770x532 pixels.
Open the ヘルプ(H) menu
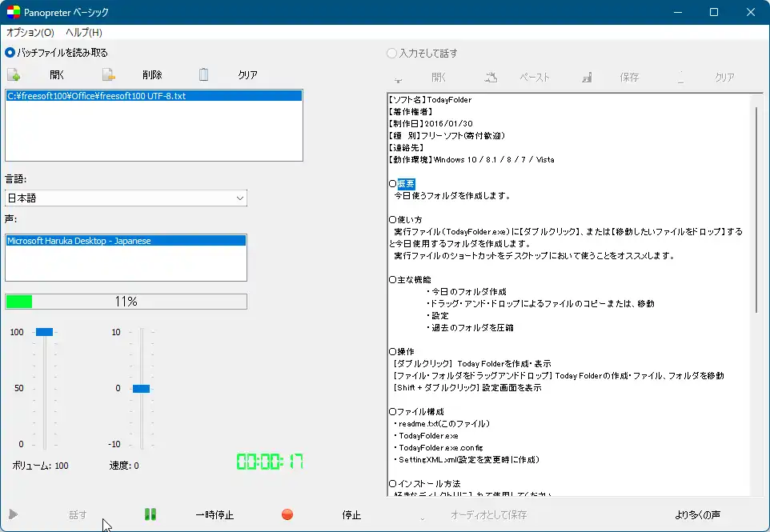pos(83,33)
